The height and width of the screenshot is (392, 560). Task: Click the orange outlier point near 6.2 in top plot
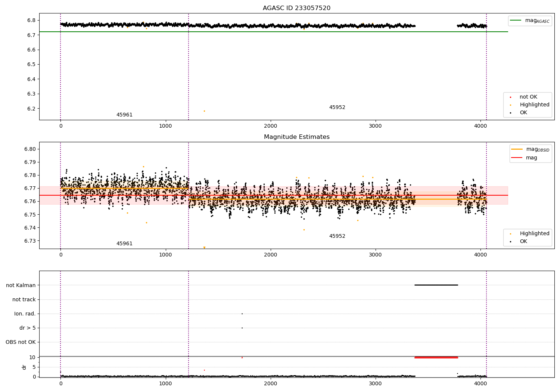coord(204,111)
